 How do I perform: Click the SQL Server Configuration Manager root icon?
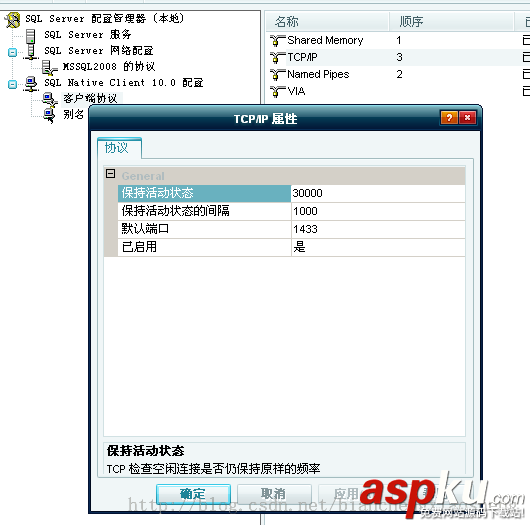pyautogui.click(x=13, y=20)
